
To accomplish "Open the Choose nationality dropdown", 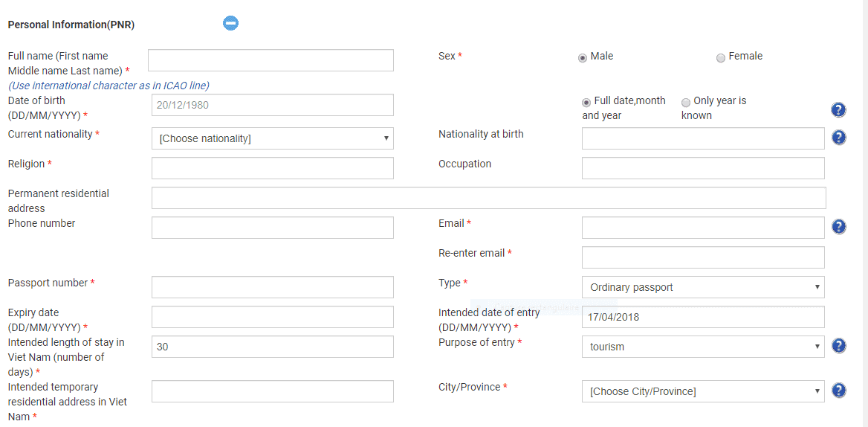I will tap(272, 138).
